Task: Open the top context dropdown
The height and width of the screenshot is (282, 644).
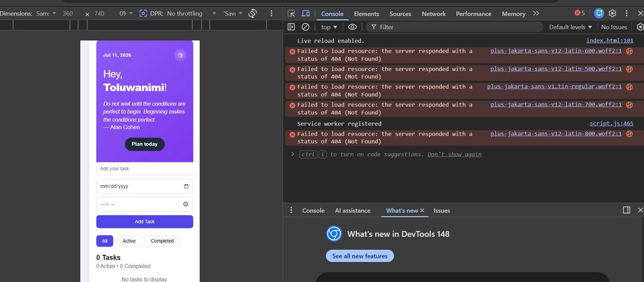Action: pyautogui.click(x=330, y=27)
